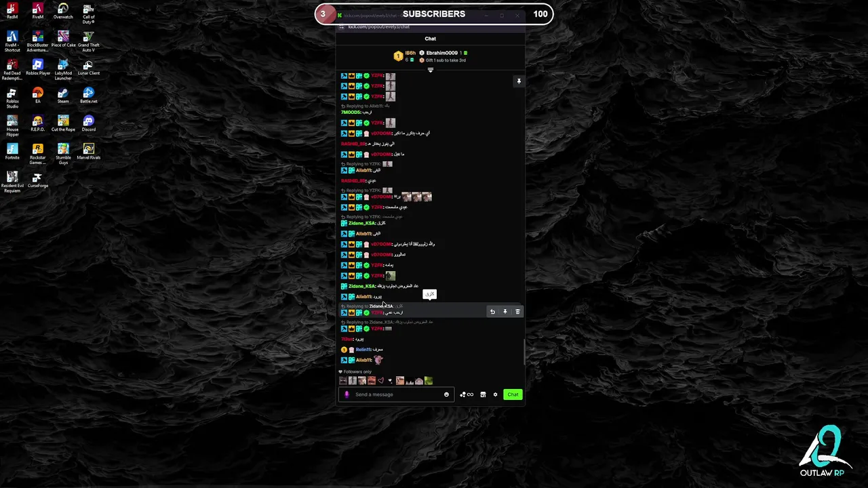The height and width of the screenshot is (488, 868).
Task: Open BlockBuster Adventure desktop icon
Action: [37, 42]
